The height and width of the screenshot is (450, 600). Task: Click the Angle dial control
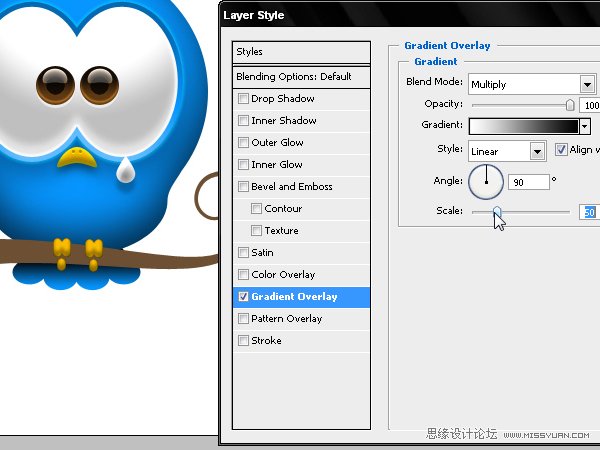point(486,182)
